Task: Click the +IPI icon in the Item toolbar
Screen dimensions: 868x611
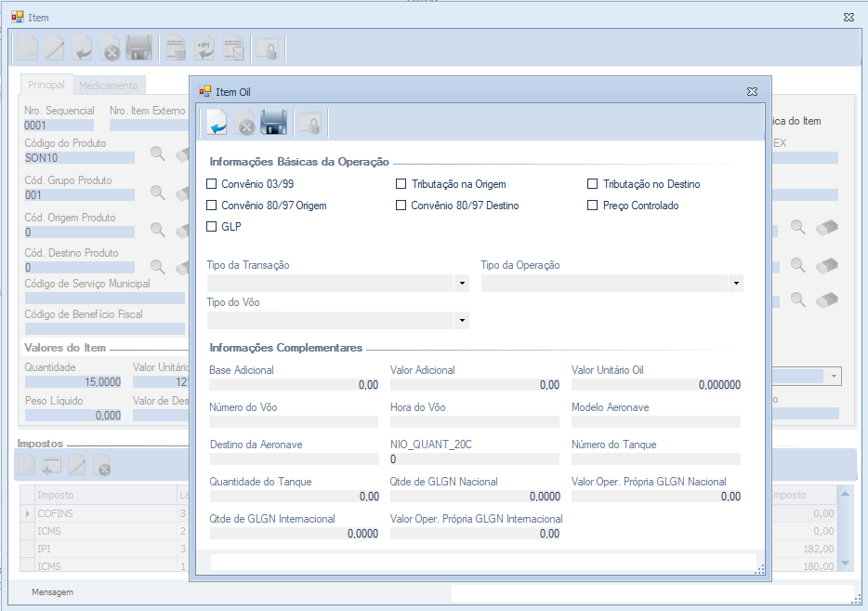Action: pyautogui.click(x=204, y=48)
